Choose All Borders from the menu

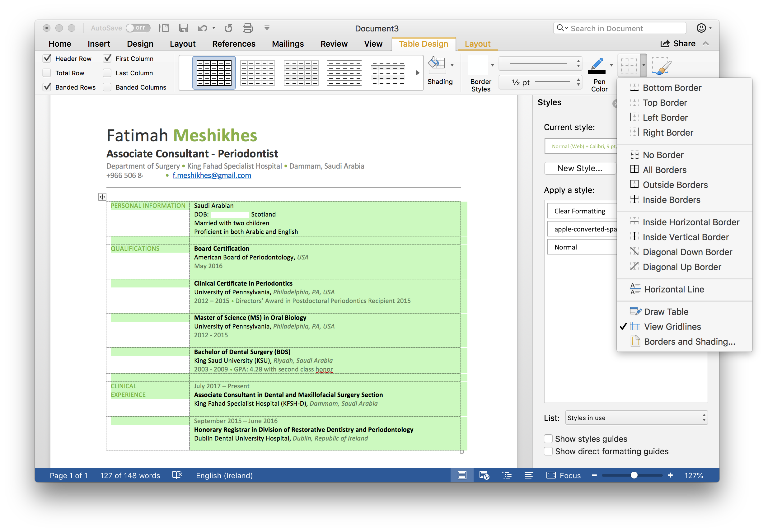pyautogui.click(x=684, y=170)
